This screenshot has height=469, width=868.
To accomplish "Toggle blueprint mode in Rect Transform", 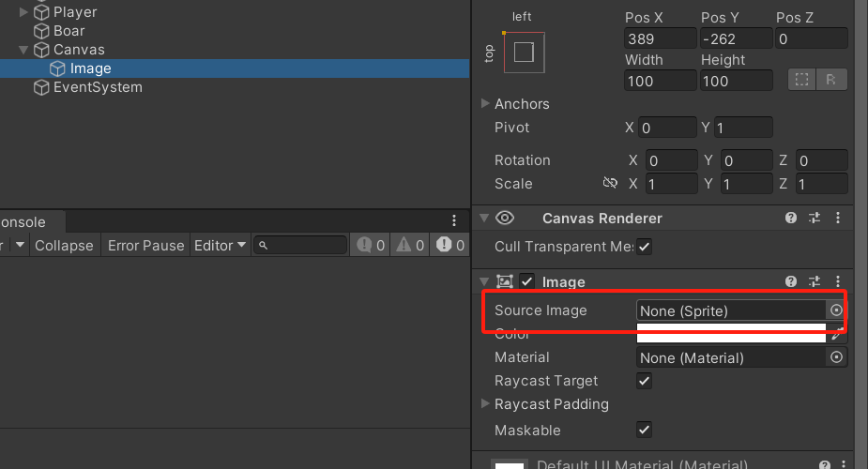I will pos(801,80).
